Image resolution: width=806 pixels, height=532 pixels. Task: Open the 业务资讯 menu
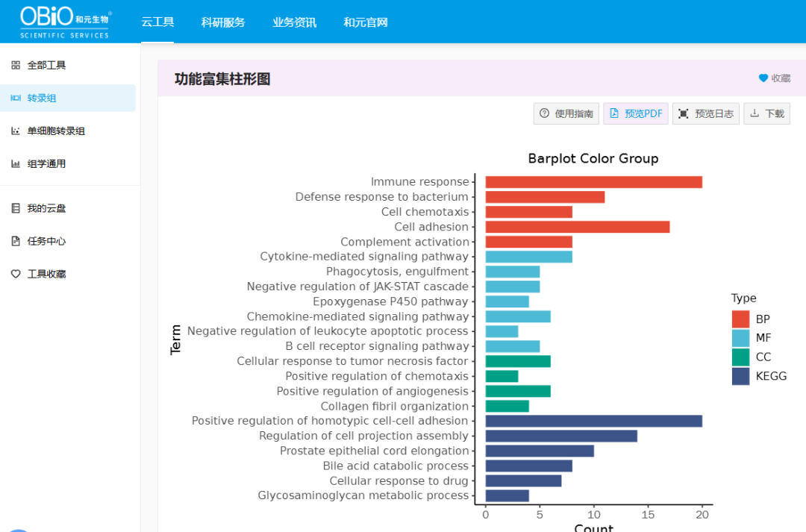pos(294,22)
